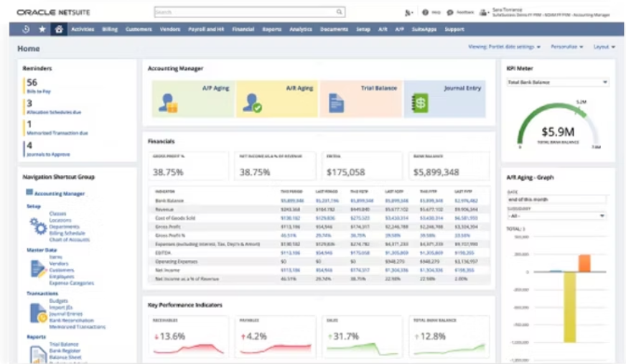The width and height of the screenshot is (626, 364).
Task: Click the Journals to Approve reminder link
Action: tap(48, 154)
